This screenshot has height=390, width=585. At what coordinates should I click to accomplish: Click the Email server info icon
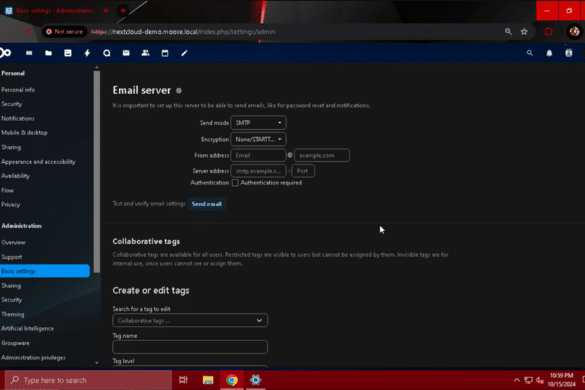(x=179, y=91)
